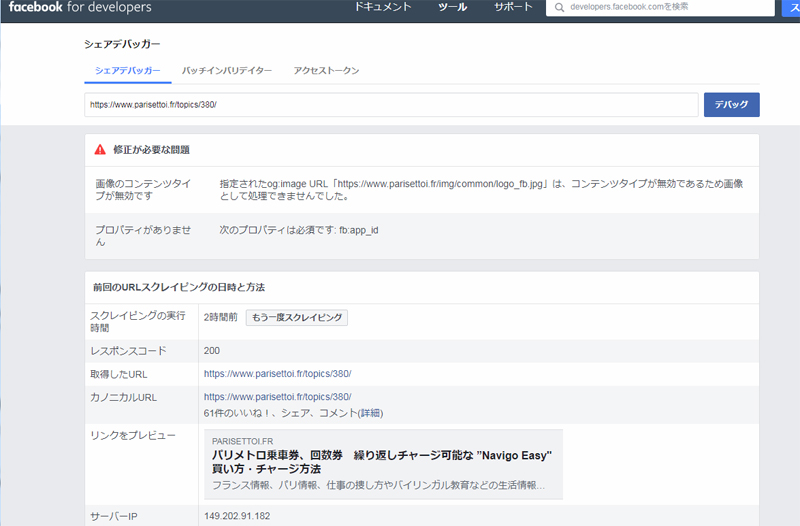Image resolution: width=800 pixels, height=526 pixels.
Task: Click the 2時間前 scrape time value
Action: [x=220, y=317]
